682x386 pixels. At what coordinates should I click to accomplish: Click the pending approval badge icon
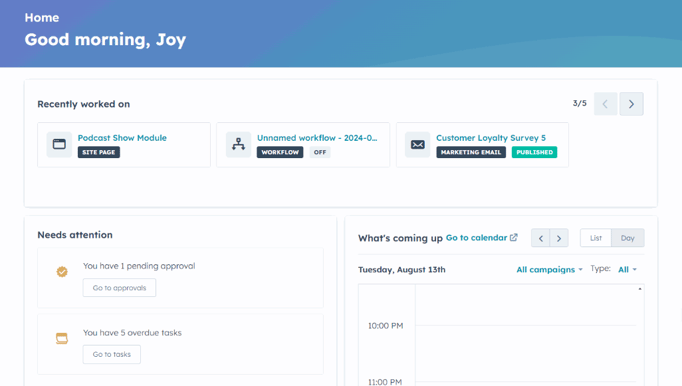pos(62,272)
